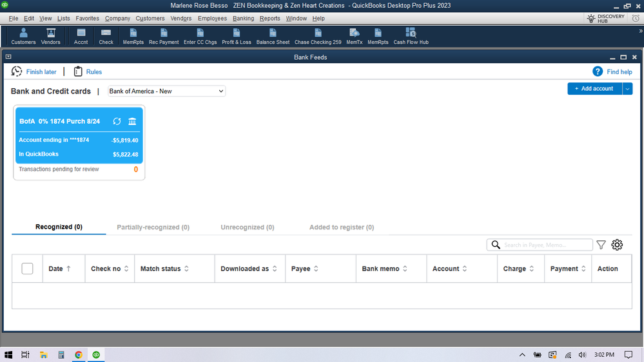Click the Find help link
Image resolution: width=644 pixels, height=362 pixels.
coord(620,72)
